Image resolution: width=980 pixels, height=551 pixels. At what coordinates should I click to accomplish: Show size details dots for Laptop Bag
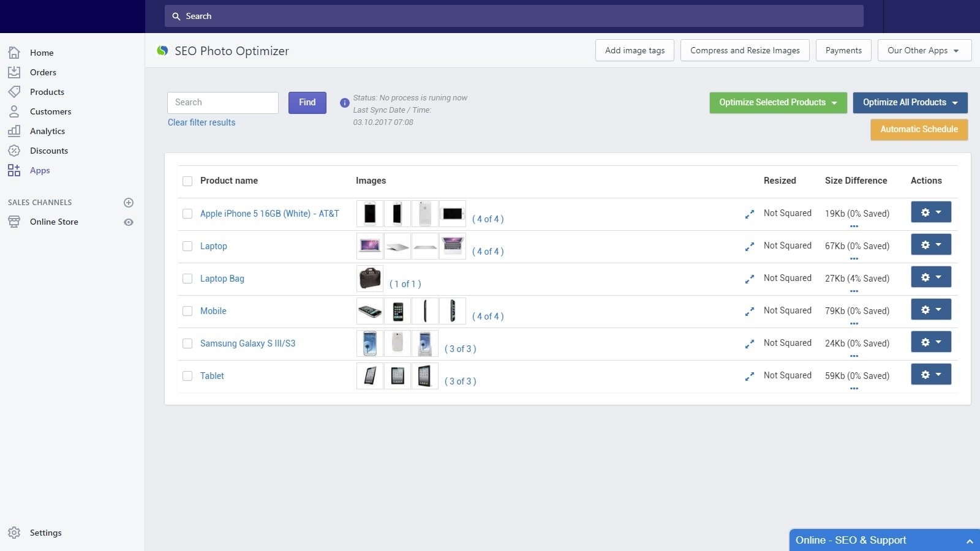(854, 291)
